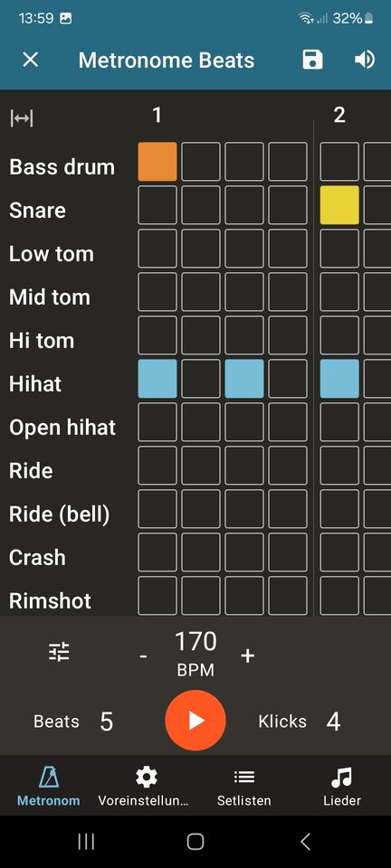This screenshot has width=391, height=868.
Task: Disable the orange Bass drum step on beat 1
Action: (x=157, y=162)
